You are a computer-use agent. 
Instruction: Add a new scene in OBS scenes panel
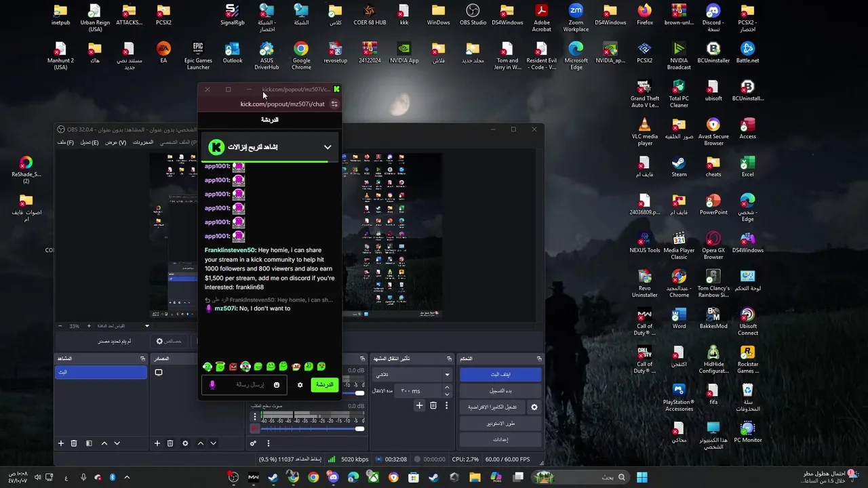coord(60,443)
